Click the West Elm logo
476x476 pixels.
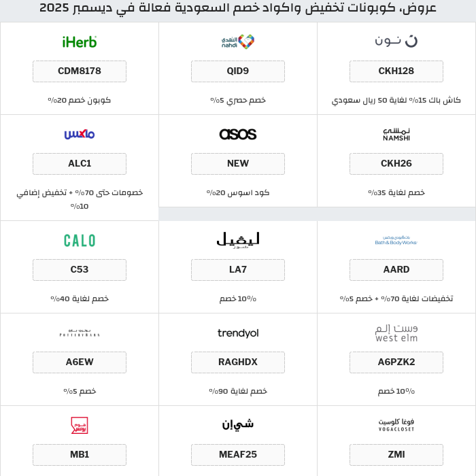pyautogui.click(x=396, y=333)
